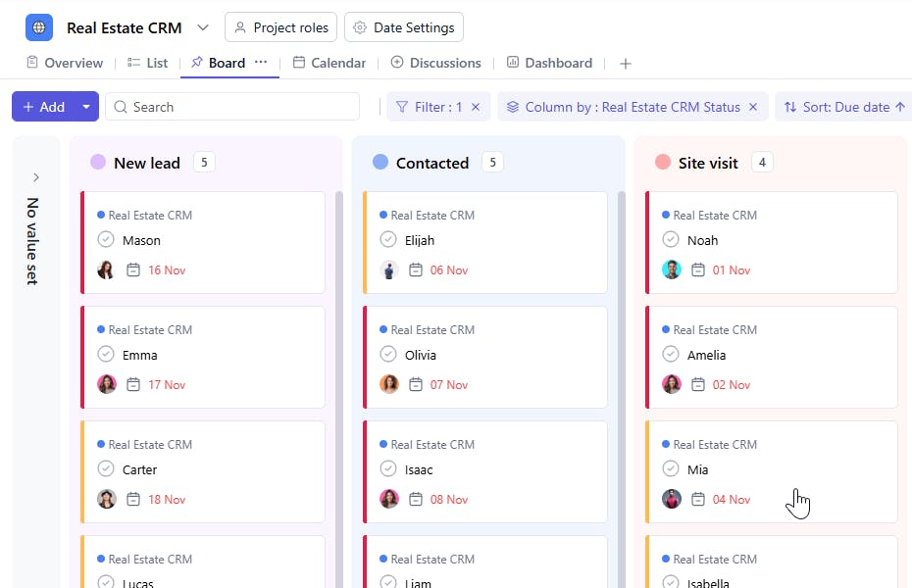Viewport: 912px width, 588px height.
Task: Expand the Real Estate CRM project dropdown
Action: click(x=202, y=27)
